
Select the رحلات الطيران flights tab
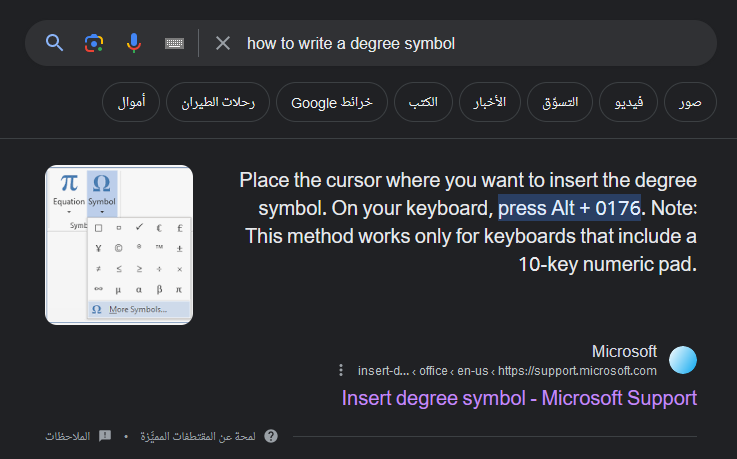218,102
